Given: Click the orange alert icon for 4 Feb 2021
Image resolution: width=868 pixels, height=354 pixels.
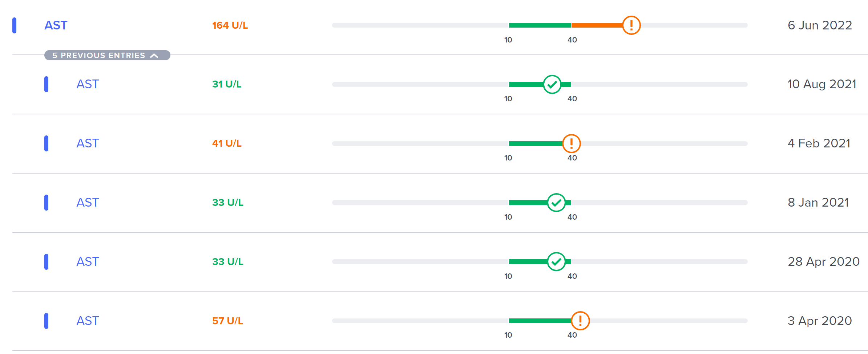Looking at the screenshot, I should point(572,143).
